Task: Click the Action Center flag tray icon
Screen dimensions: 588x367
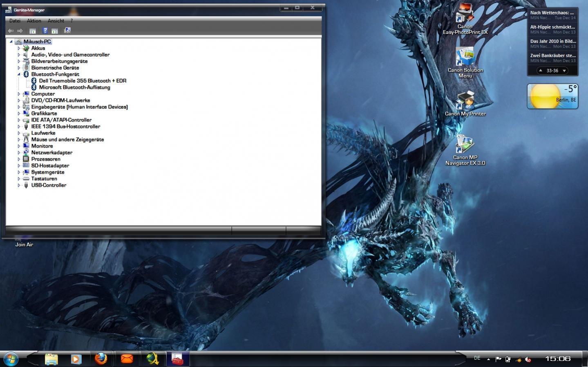Action: (x=498, y=359)
